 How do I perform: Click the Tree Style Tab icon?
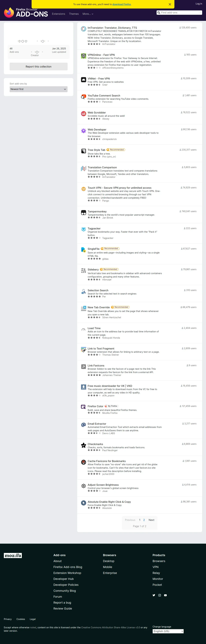pos(84,151)
